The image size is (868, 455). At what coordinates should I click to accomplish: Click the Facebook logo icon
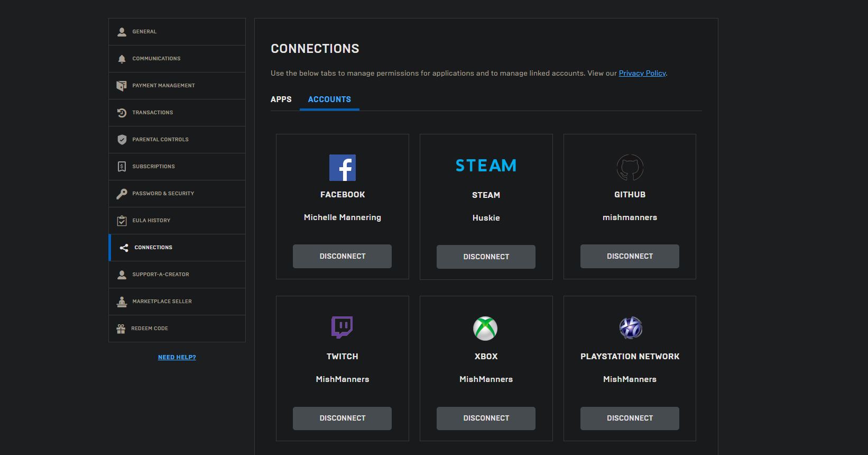343,168
